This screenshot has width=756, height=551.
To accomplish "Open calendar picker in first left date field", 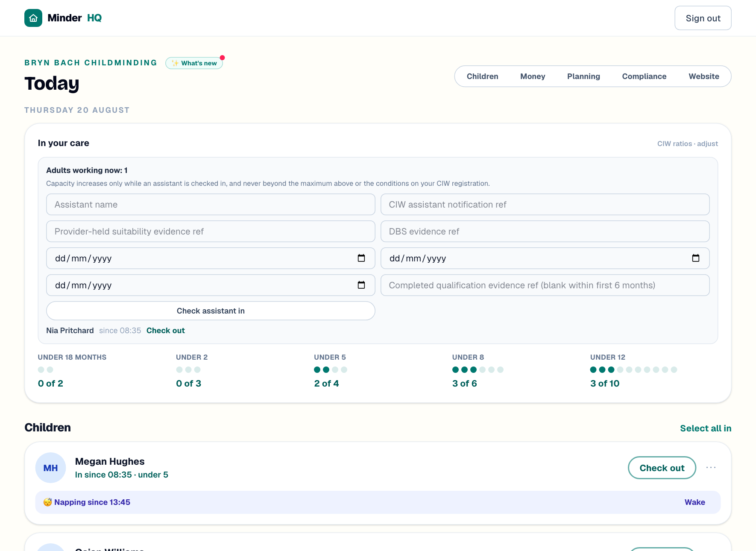I will (x=361, y=258).
